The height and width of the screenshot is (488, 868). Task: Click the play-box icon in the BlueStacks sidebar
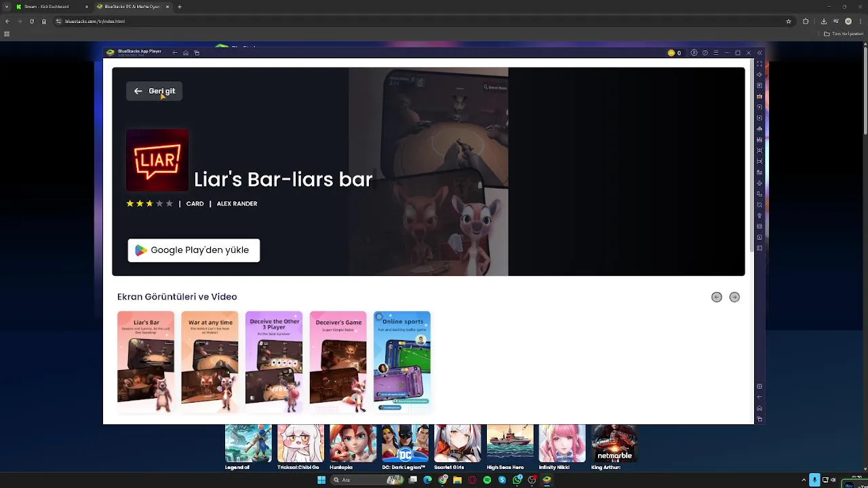point(759,85)
